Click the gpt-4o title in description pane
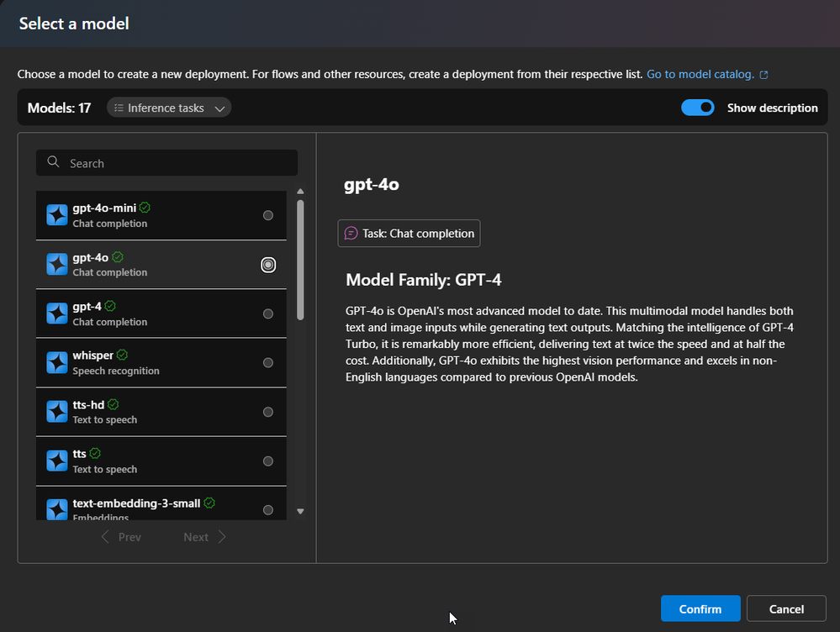Image resolution: width=840 pixels, height=632 pixels. click(372, 184)
